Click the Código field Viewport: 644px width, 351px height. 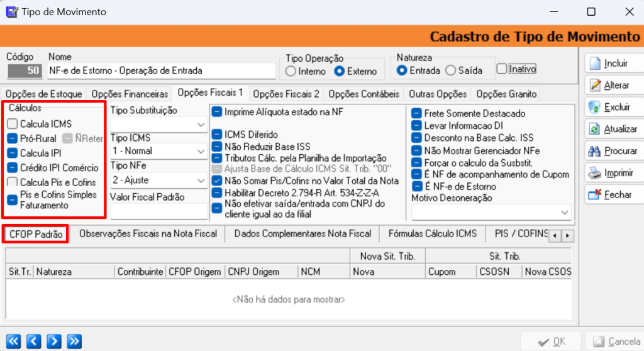25,70
